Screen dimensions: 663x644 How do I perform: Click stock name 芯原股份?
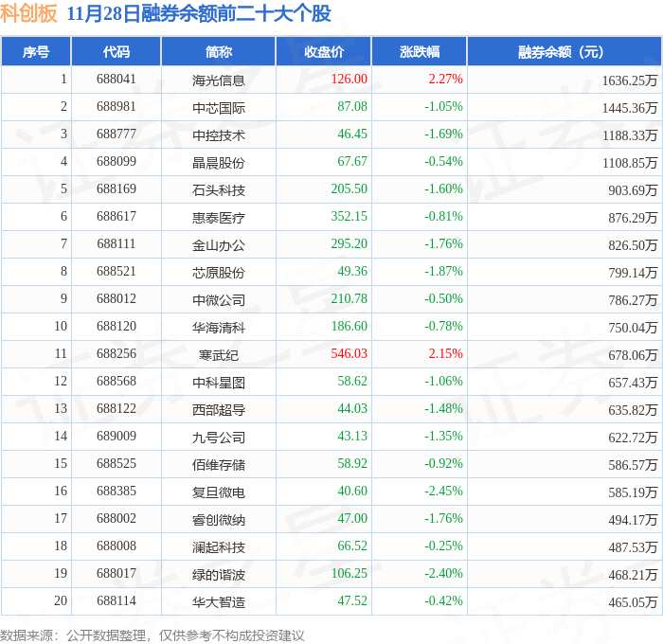pos(219,273)
